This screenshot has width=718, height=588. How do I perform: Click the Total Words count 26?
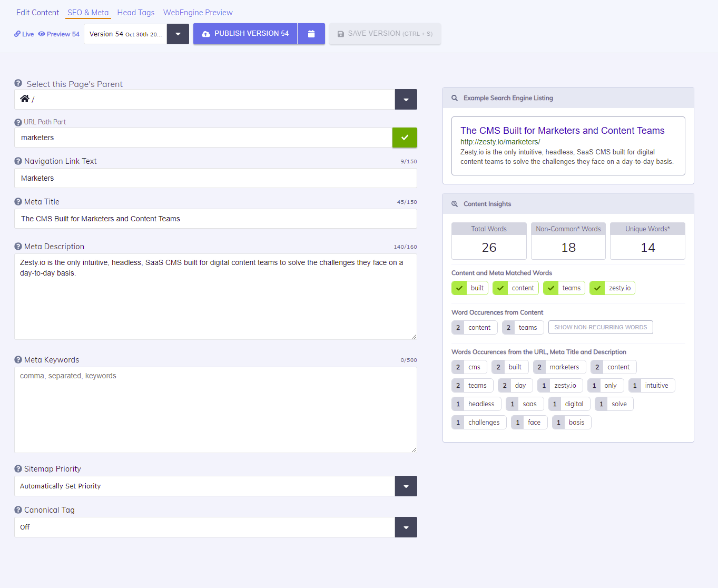pyautogui.click(x=489, y=248)
